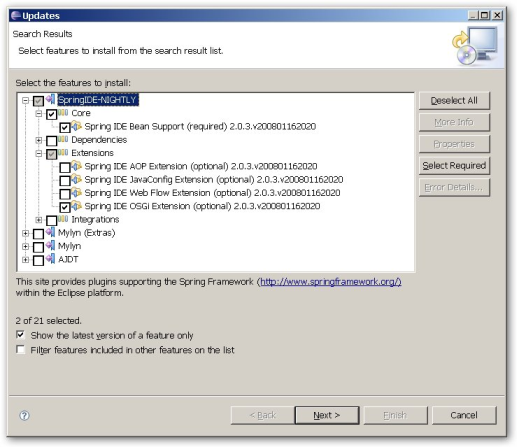Cancel the Updates dialog
Viewport: 517px width, 447px height.
point(464,415)
